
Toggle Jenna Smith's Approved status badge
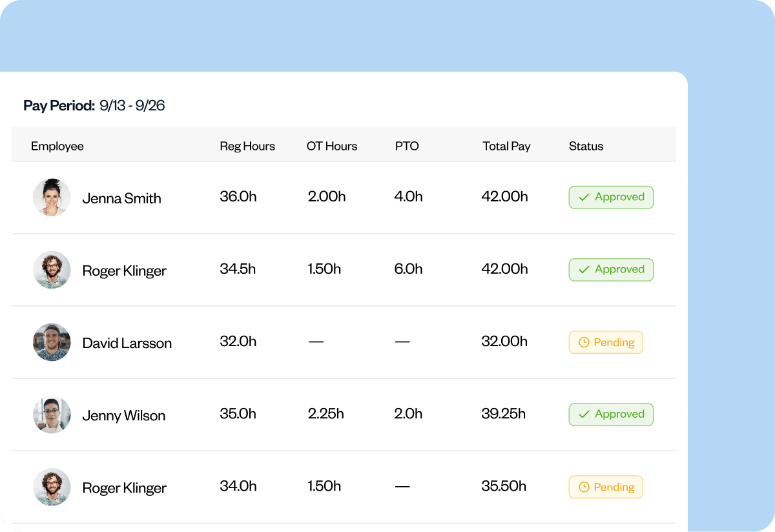[x=610, y=197]
